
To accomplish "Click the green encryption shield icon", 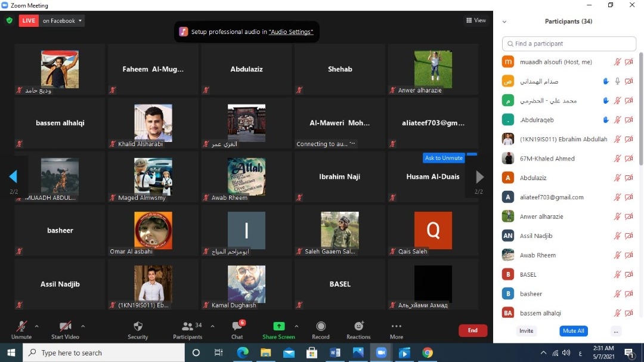I will pyautogui.click(x=9, y=20).
